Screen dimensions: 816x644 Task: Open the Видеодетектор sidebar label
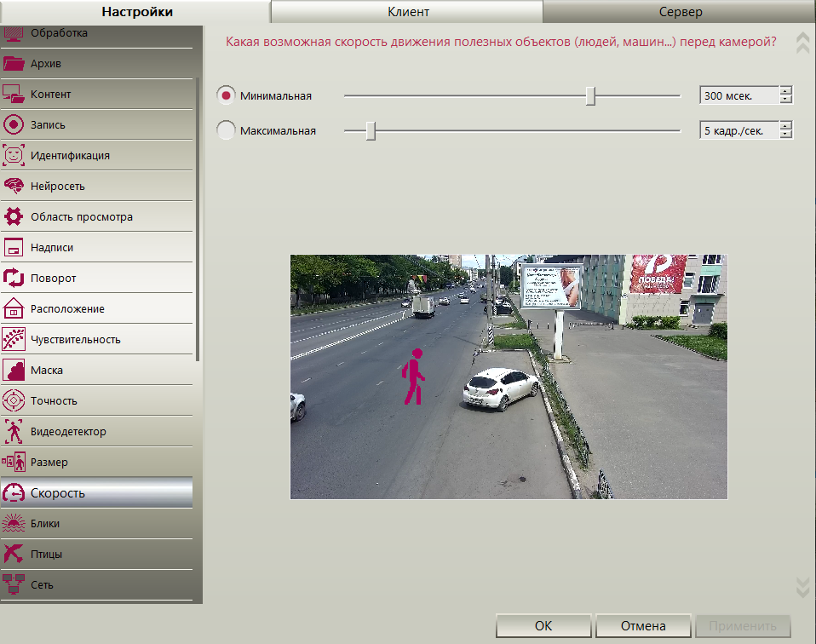coord(68,432)
